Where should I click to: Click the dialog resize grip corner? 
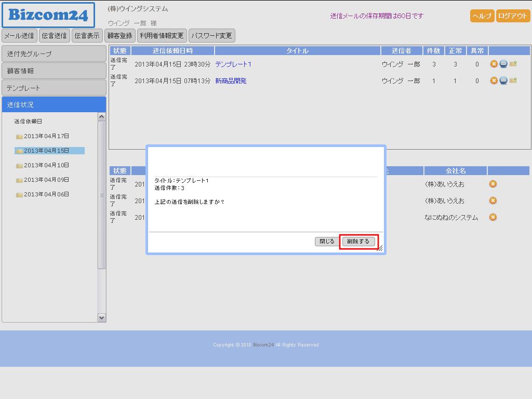380,249
